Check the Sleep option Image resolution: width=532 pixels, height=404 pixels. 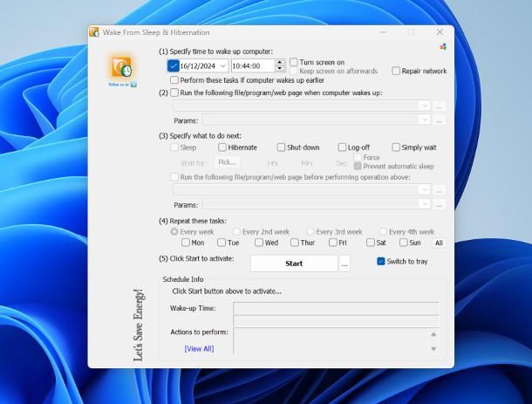174,147
